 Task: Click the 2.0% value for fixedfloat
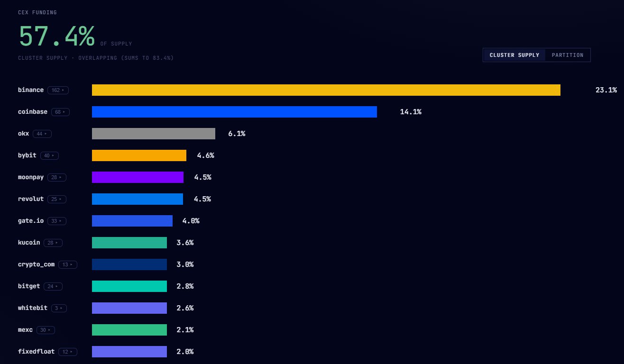click(x=185, y=352)
